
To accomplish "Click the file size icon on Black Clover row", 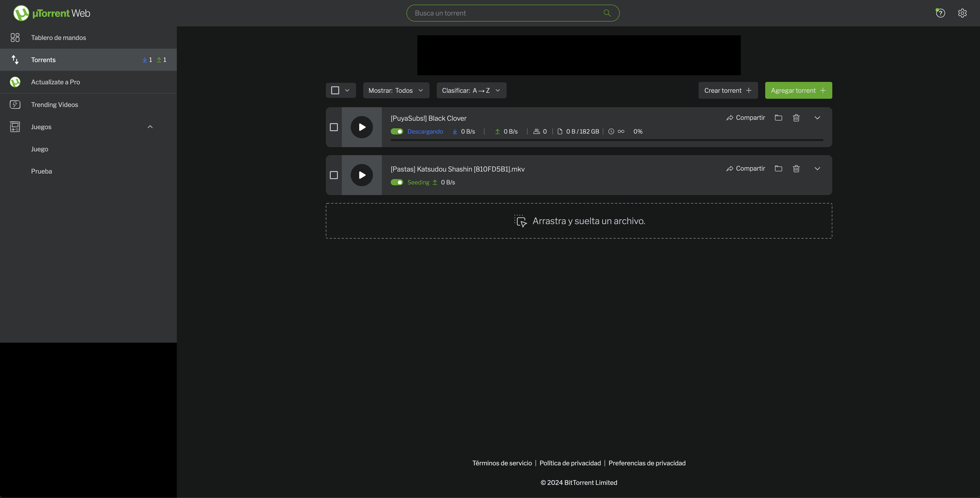I will click(560, 132).
